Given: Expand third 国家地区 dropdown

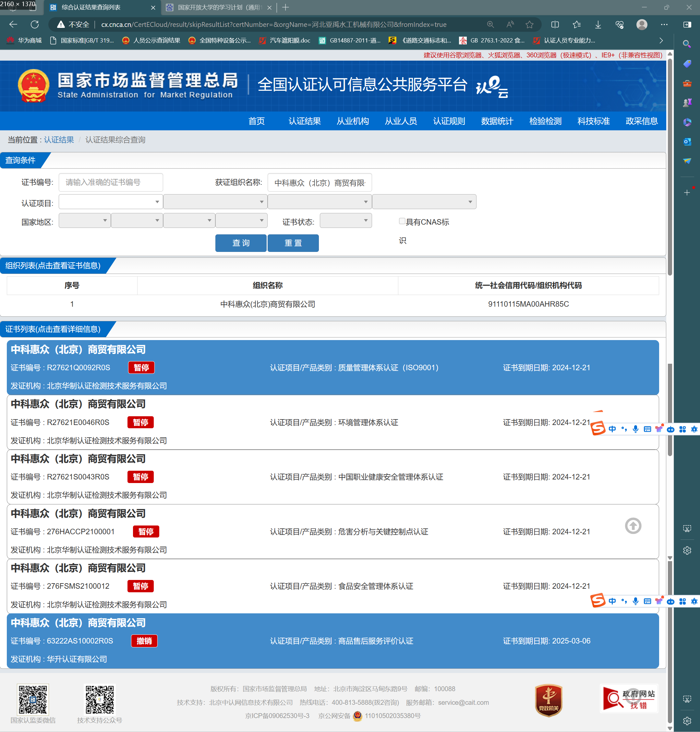Looking at the screenshot, I should (189, 220).
